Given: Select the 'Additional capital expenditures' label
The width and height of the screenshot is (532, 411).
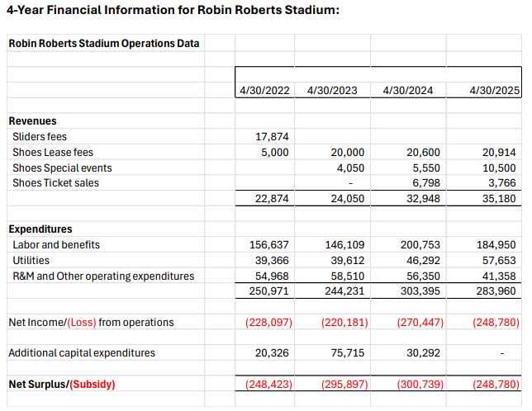Looking at the screenshot, I should (x=82, y=353).
